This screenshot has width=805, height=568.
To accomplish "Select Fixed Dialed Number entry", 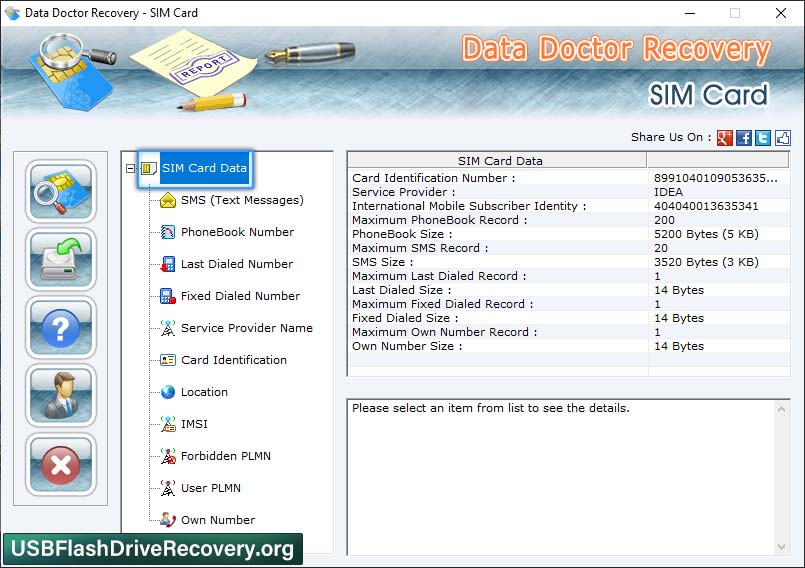I will (x=240, y=296).
